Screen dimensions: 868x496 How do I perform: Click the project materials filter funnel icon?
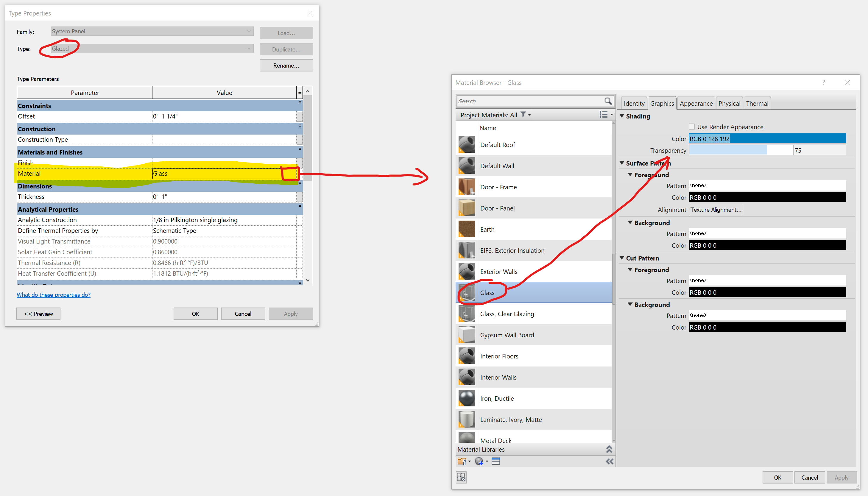pyautogui.click(x=523, y=115)
